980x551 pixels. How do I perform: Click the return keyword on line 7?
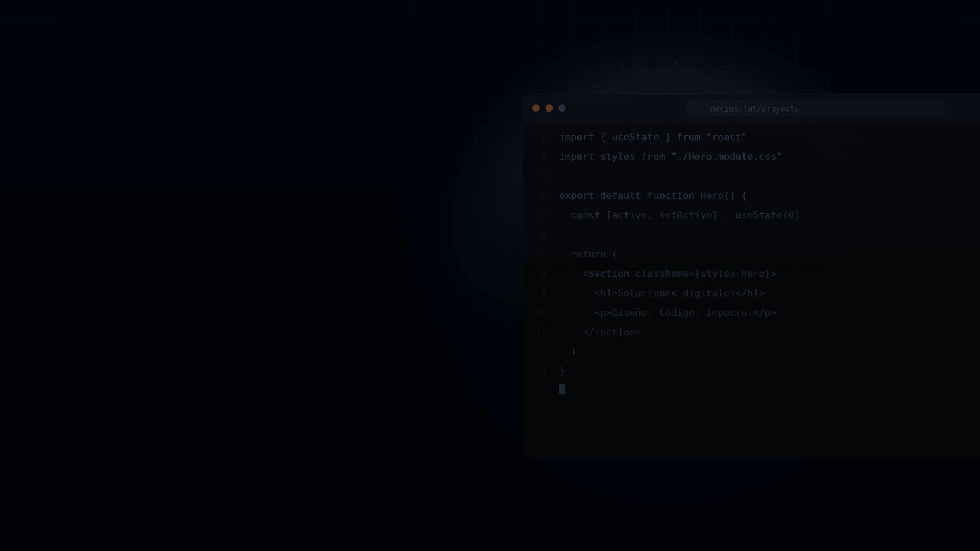pos(588,254)
